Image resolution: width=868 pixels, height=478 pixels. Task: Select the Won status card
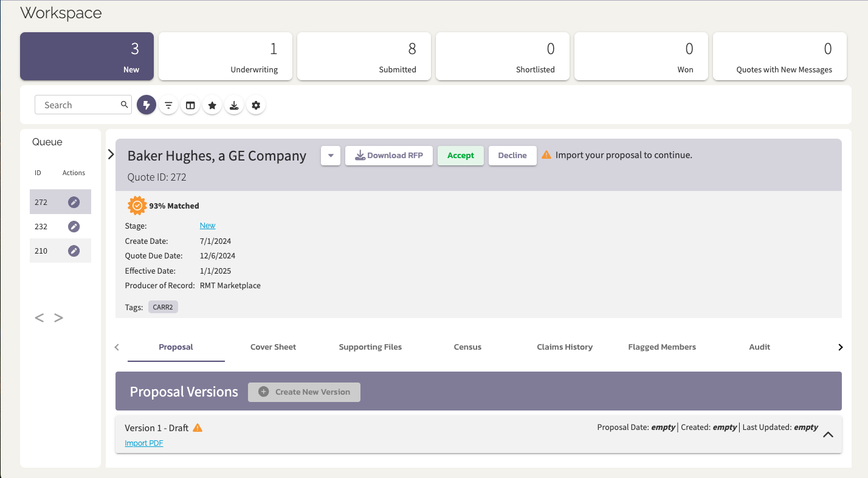[x=641, y=57]
